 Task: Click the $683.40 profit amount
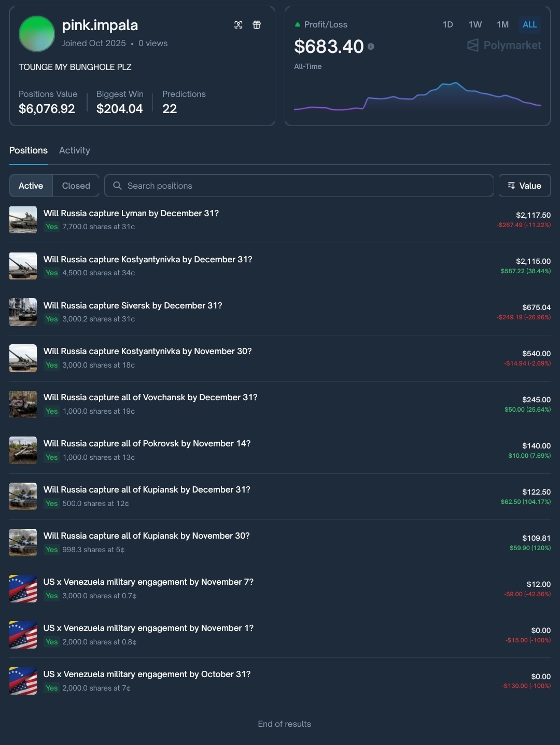click(x=329, y=47)
